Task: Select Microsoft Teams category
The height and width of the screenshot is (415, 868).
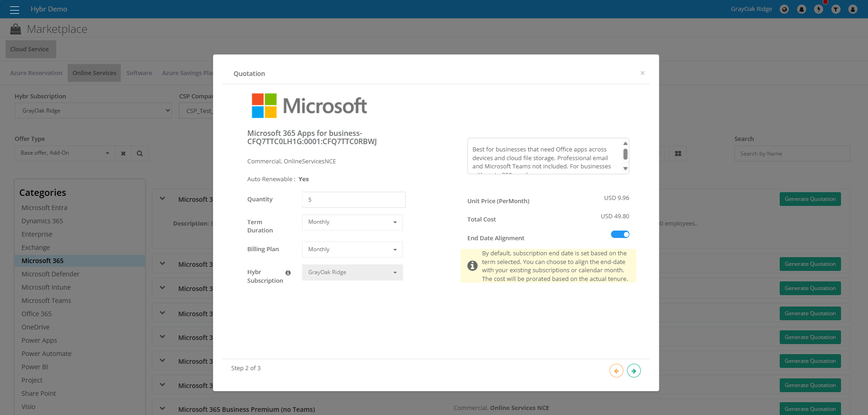Action: point(46,301)
